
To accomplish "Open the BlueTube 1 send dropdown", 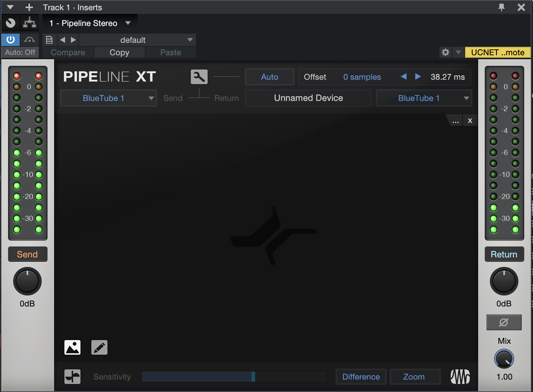I will pyautogui.click(x=108, y=98).
